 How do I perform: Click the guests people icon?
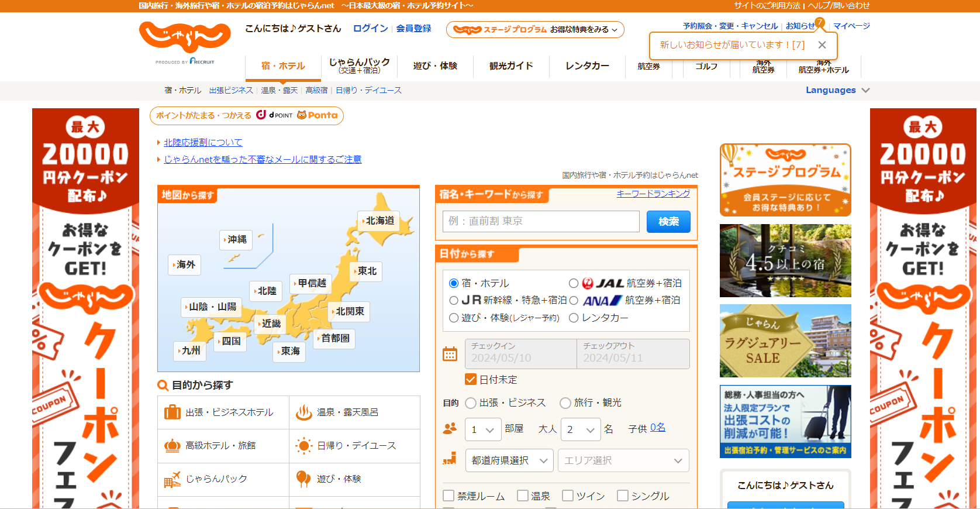tap(450, 429)
